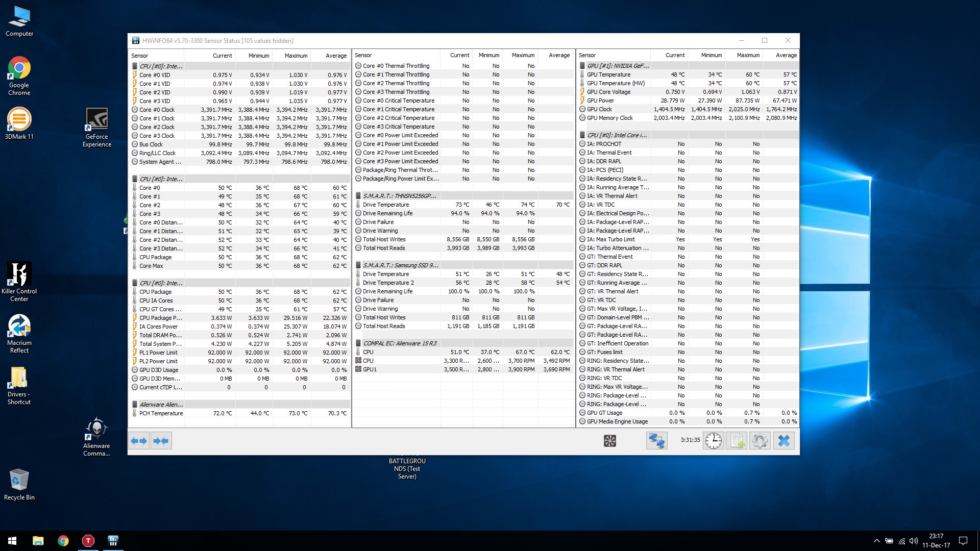The height and width of the screenshot is (551, 980).
Task: Click the Current column header in left panel
Action: 210,56
